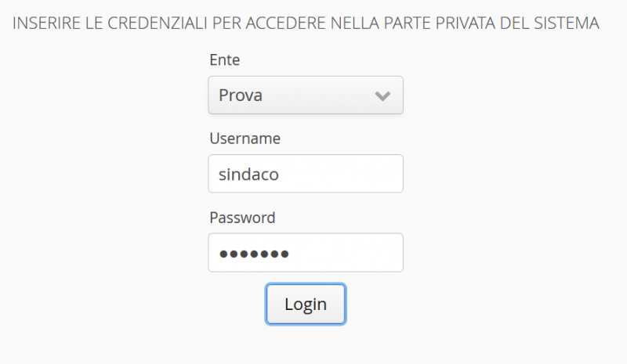Click empty right end of Username field
Image resolution: width=627 pixels, height=364 pixels.
pyautogui.click(x=376, y=174)
